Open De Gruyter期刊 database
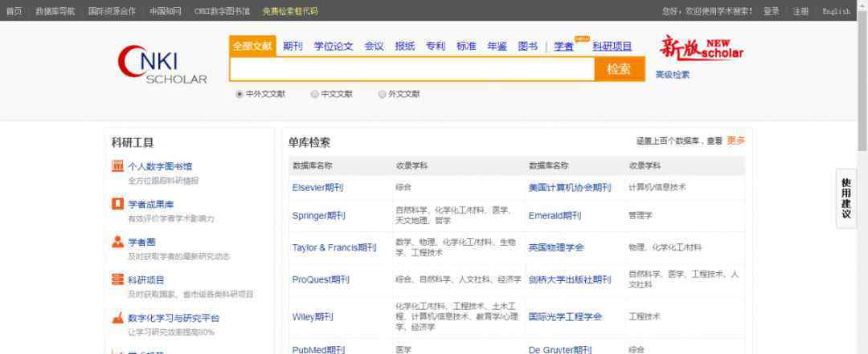This screenshot has width=868, height=354. [x=559, y=349]
